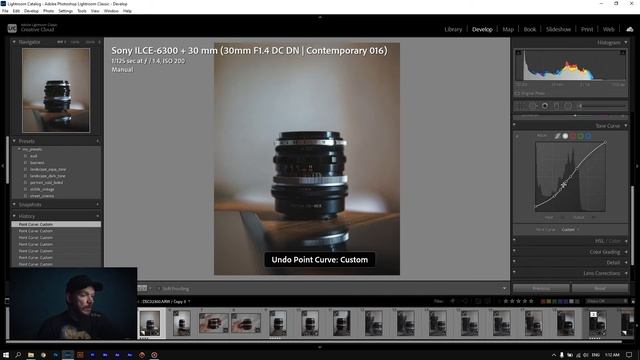Click the microphone tray icon
Image resolution: width=640 pixels, height=360 pixels.
pos(562,355)
